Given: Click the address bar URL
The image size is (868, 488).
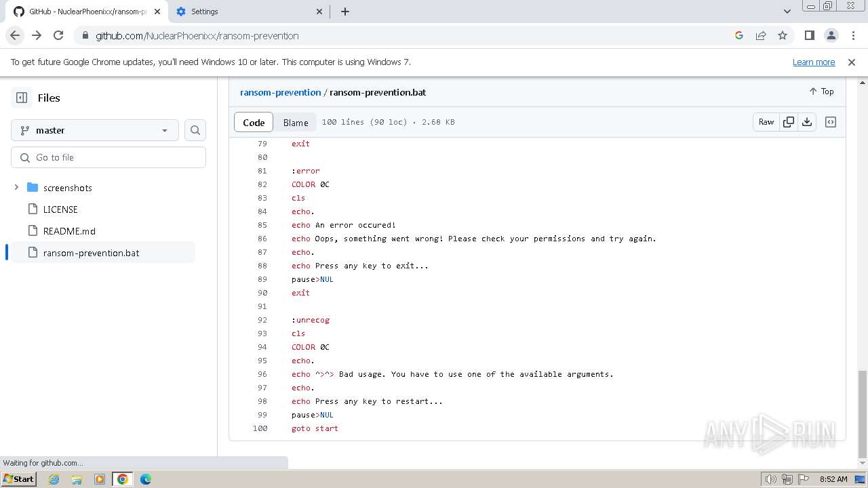Looking at the screenshot, I should pos(197,35).
